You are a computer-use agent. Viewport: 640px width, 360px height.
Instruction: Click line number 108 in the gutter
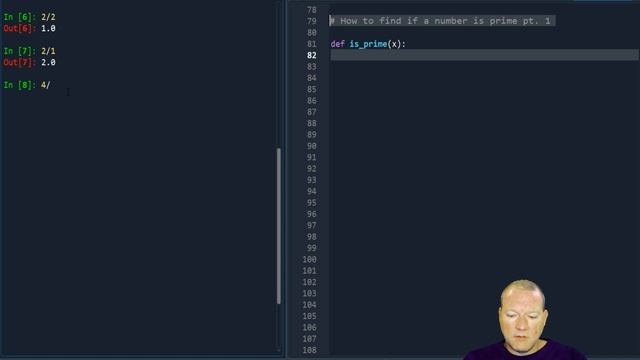coord(309,350)
